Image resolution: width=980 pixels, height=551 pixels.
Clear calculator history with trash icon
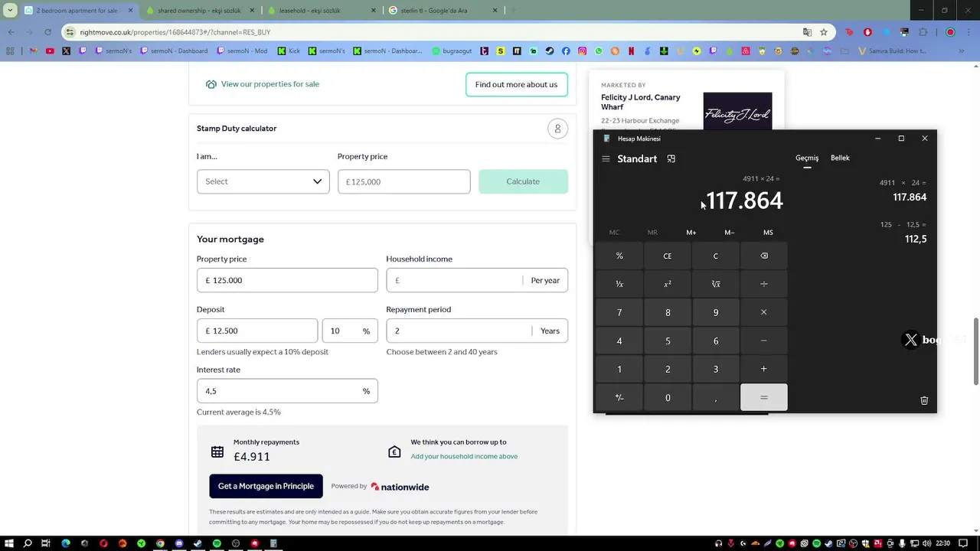(x=924, y=400)
